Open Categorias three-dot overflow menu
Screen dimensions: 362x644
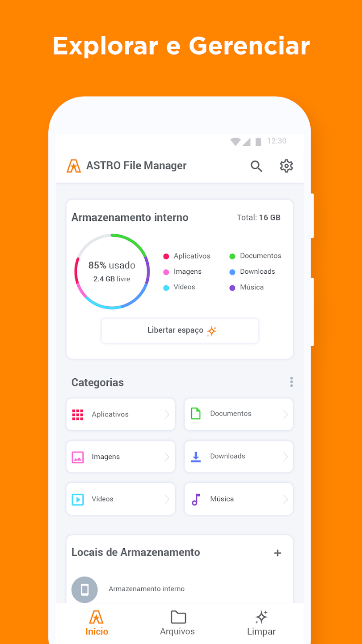291,382
